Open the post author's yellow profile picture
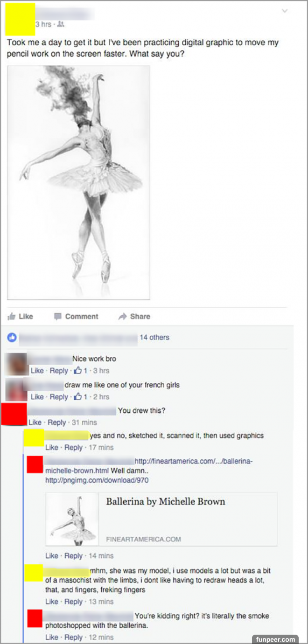This screenshot has height=644, width=308. pyautogui.click(x=20, y=19)
